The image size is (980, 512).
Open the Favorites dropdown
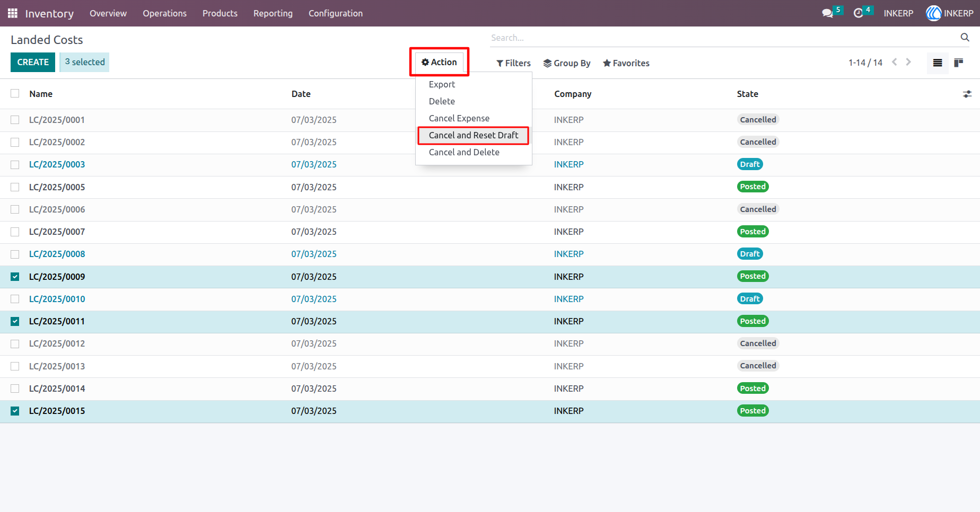pyautogui.click(x=626, y=63)
